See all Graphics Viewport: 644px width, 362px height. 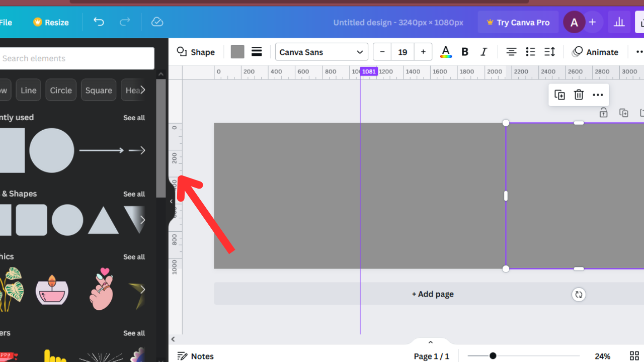pos(134,257)
